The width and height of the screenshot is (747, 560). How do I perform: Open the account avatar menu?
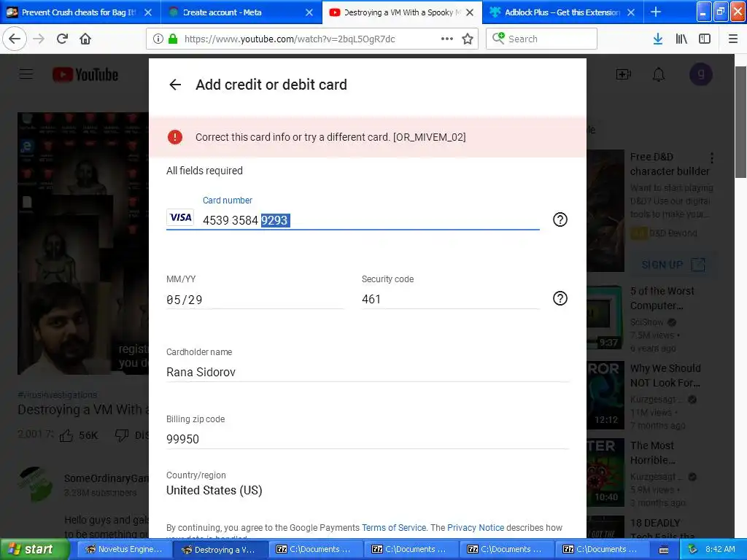(x=701, y=74)
